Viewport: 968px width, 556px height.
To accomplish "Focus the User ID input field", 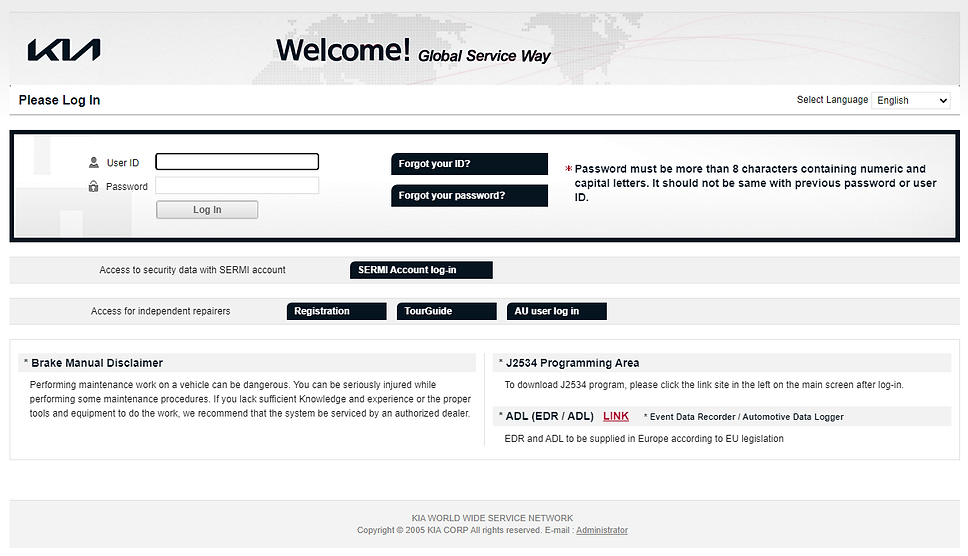I will 237,162.
